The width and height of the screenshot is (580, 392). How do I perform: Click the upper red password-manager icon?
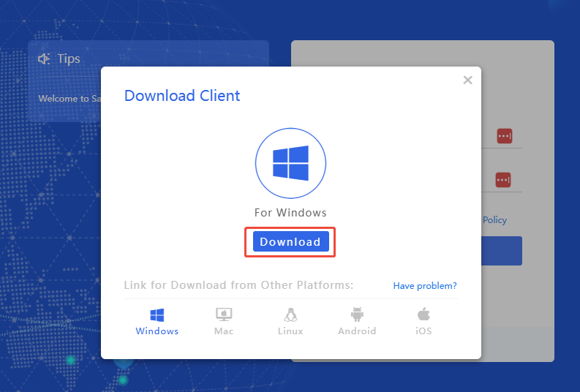pos(505,136)
